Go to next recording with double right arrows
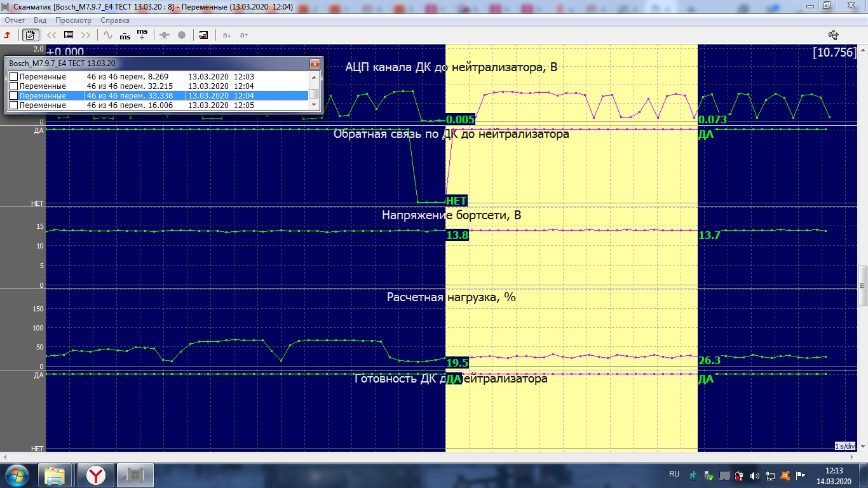 (x=86, y=35)
